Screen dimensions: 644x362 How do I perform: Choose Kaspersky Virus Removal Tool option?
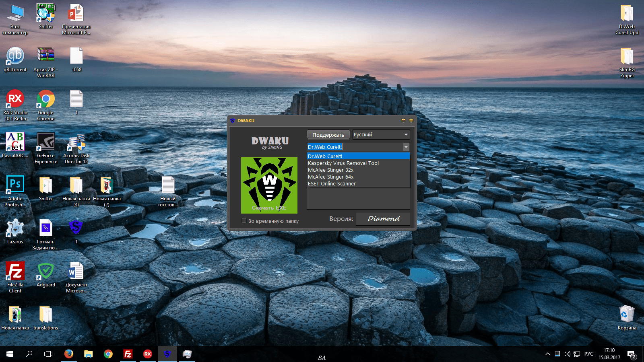[x=358, y=163]
